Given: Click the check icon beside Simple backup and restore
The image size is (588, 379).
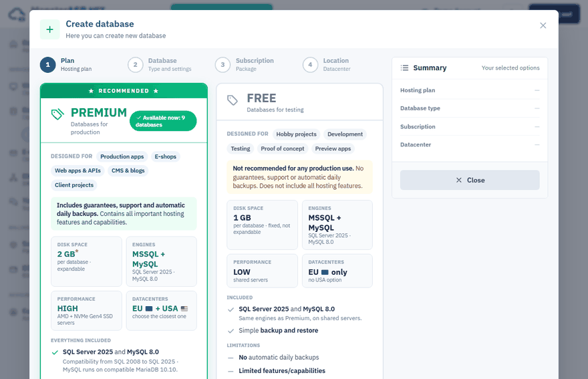Looking at the screenshot, I should pyautogui.click(x=231, y=331).
